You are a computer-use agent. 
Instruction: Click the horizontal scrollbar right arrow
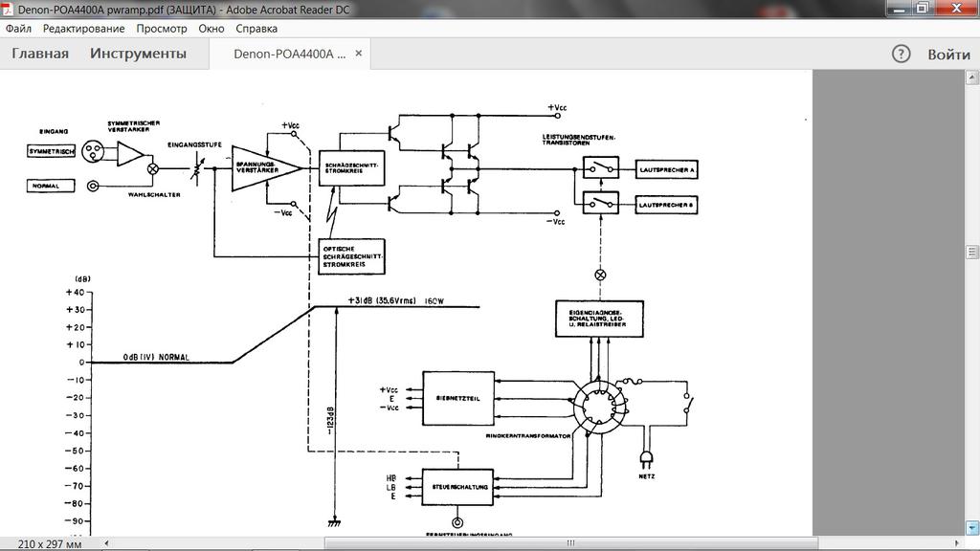(958, 543)
